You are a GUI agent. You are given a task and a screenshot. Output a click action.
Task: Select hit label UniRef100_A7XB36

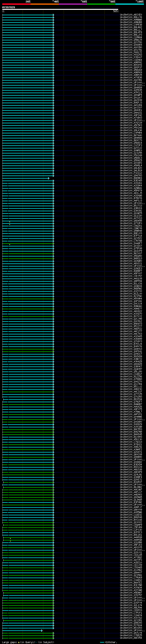(x=131, y=77)
